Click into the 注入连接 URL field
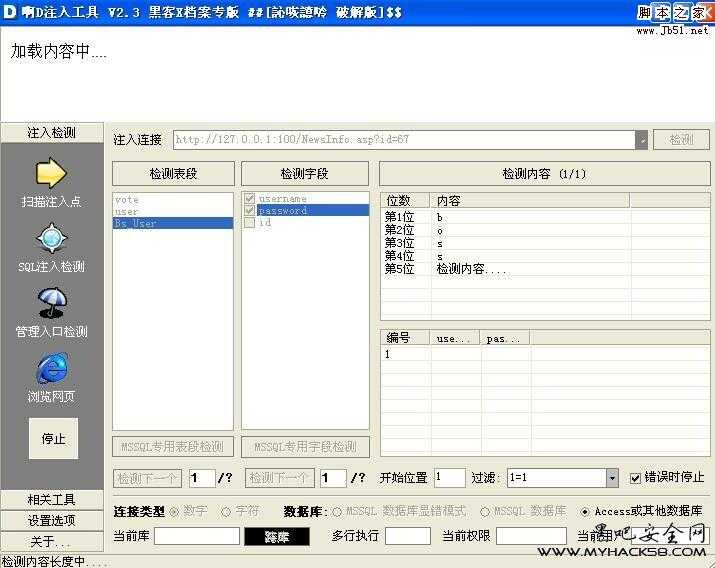 click(x=404, y=140)
